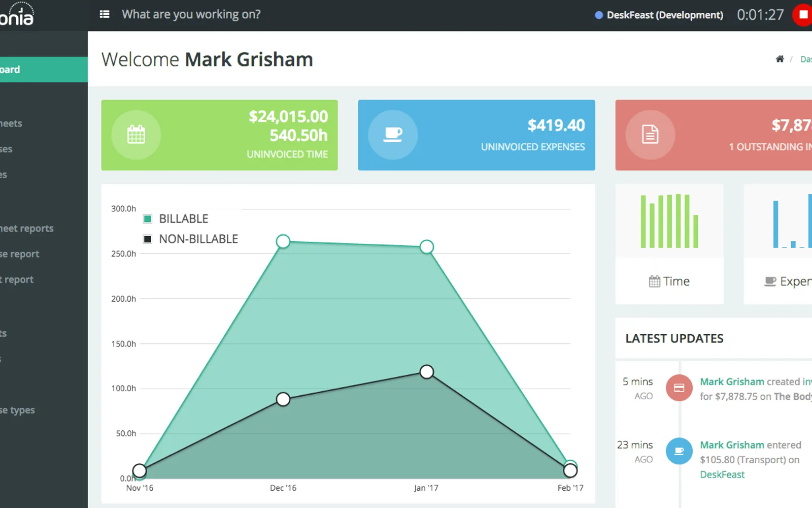The width and height of the screenshot is (812, 508).
Task: Click the Welcome Mark Grisham heading
Action: pos(207,59)
